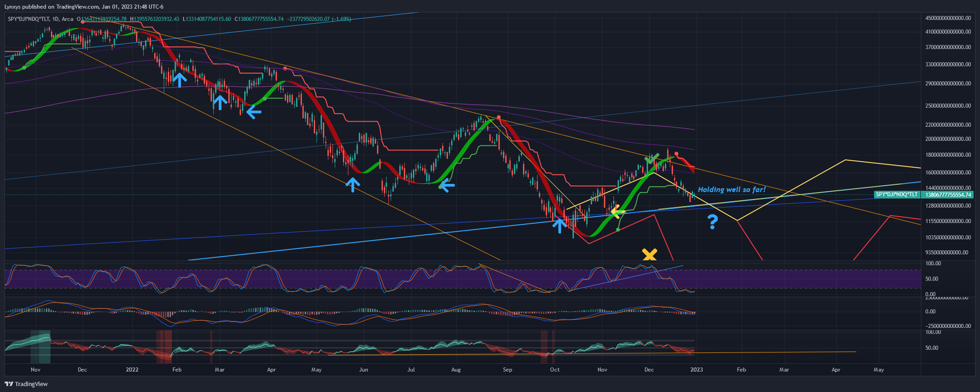This screenshot has width=980, height=392.
Task: Click the −2500000000000.00 MACD axis label
Action: [948, 326]
